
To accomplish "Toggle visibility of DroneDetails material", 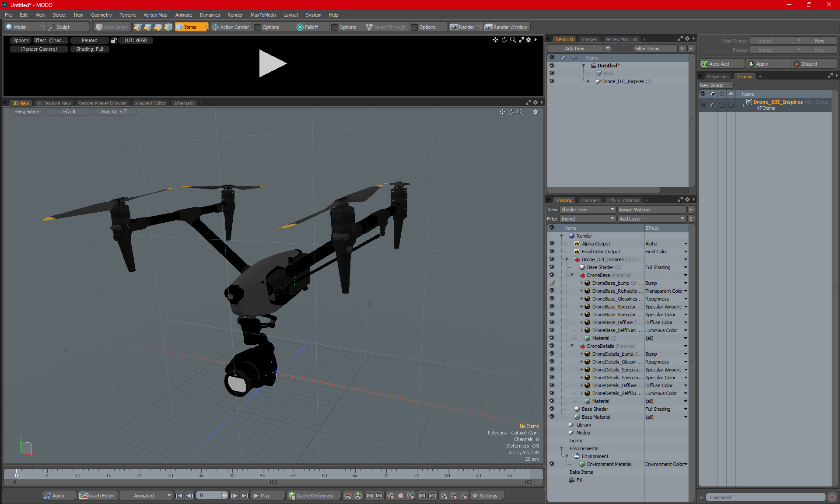I will pos(552,346).
